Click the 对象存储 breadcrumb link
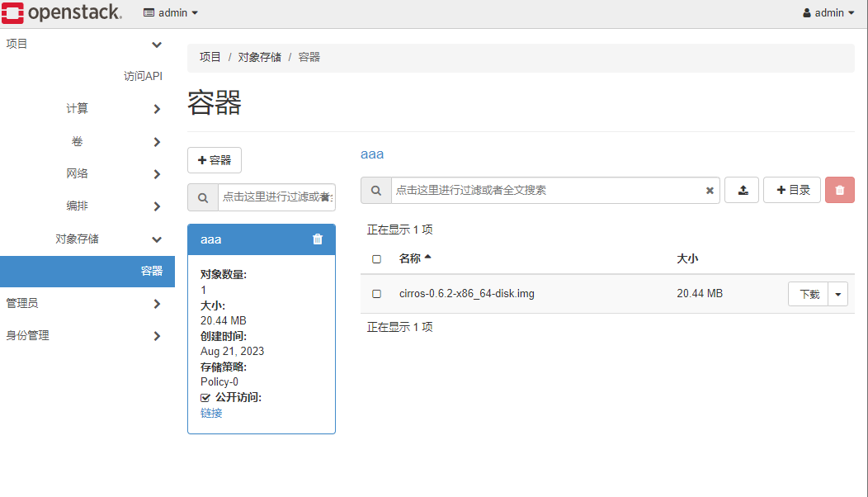The image size is (868, 497). 260,57
